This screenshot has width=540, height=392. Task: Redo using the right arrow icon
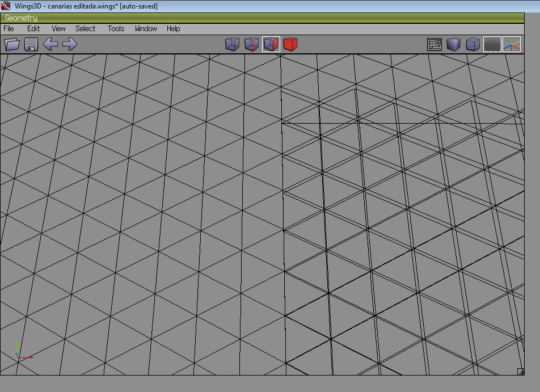click(x=70, y=44)
